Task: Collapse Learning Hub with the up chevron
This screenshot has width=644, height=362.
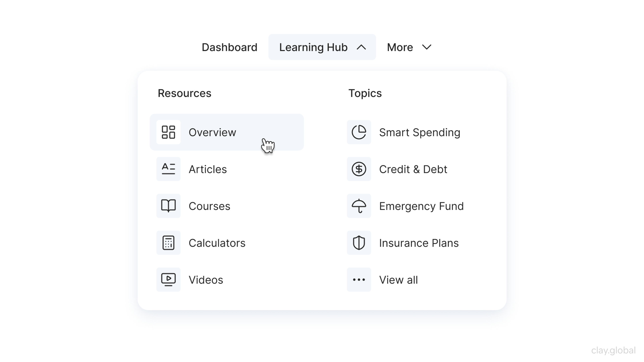Action: pyautogui.click(x=361, y=47)
